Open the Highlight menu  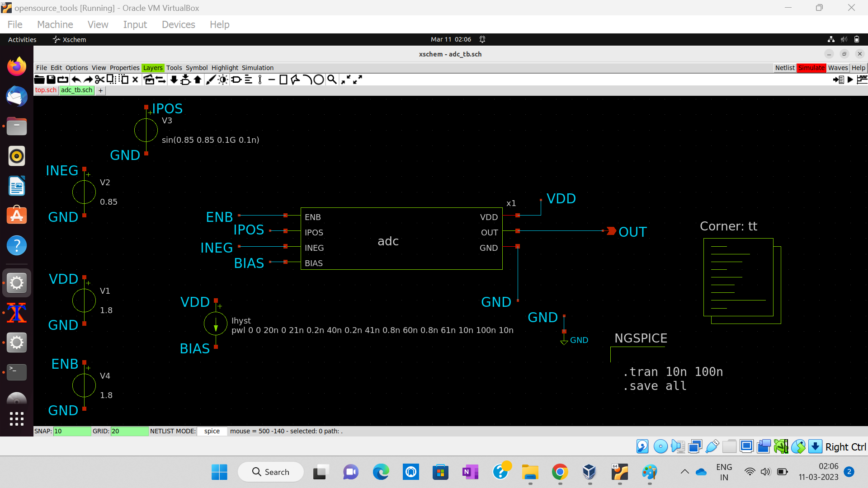[x=225, y=68]
